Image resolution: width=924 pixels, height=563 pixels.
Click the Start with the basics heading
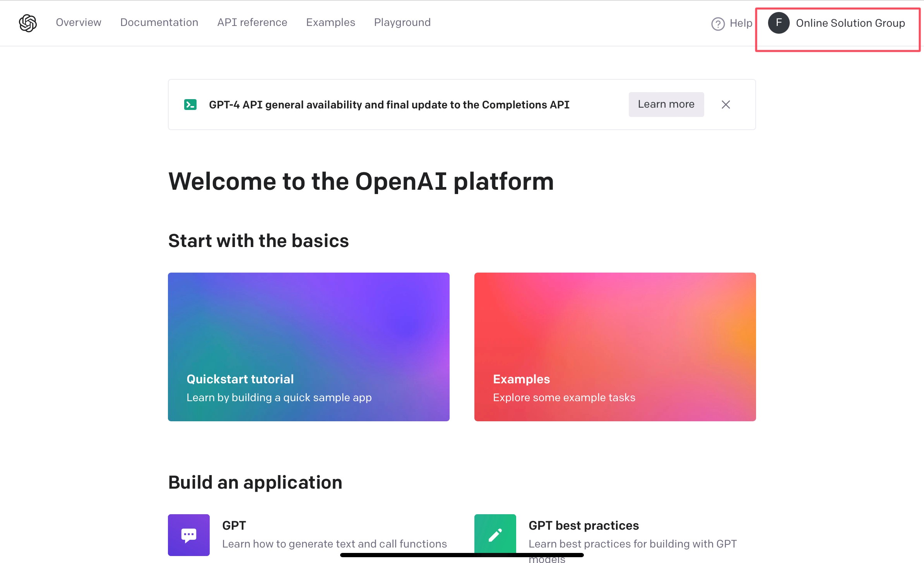[x=258, y=240]
